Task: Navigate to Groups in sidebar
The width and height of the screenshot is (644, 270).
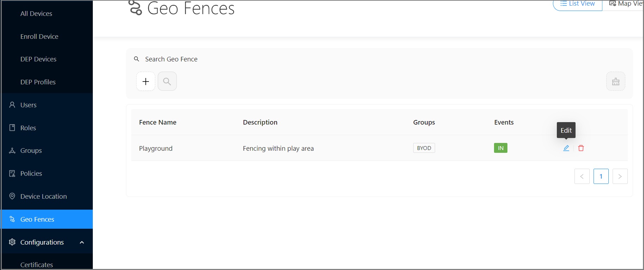Action: pyautogui.click(x=31, y=150)
